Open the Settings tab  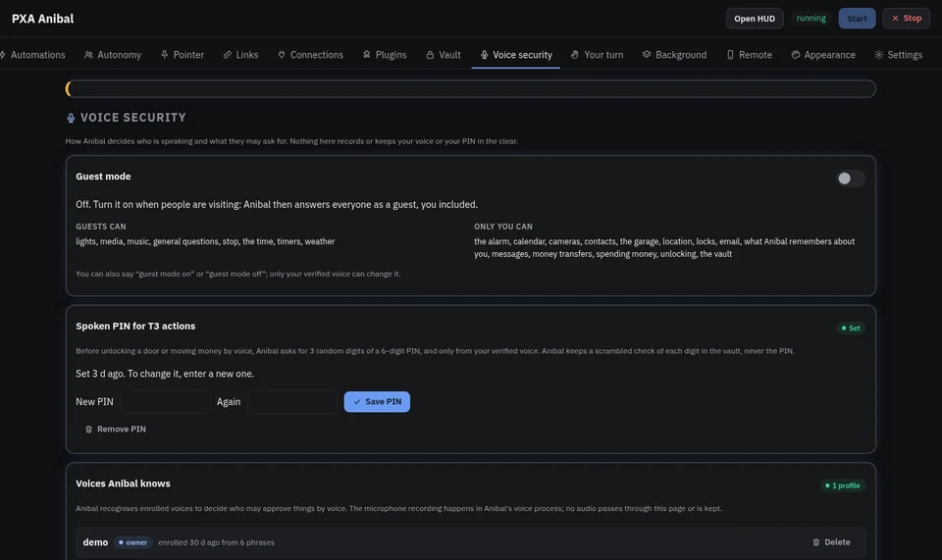(898, 55)
